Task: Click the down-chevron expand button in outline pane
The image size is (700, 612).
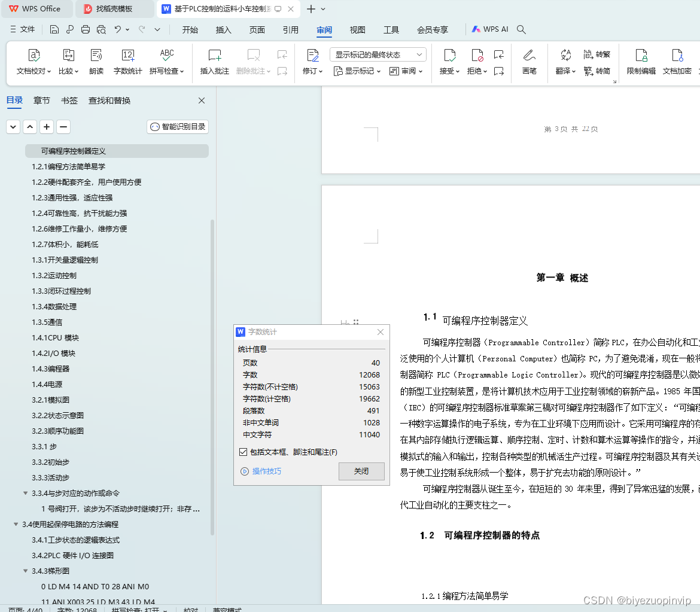Action: coord(13,127)
